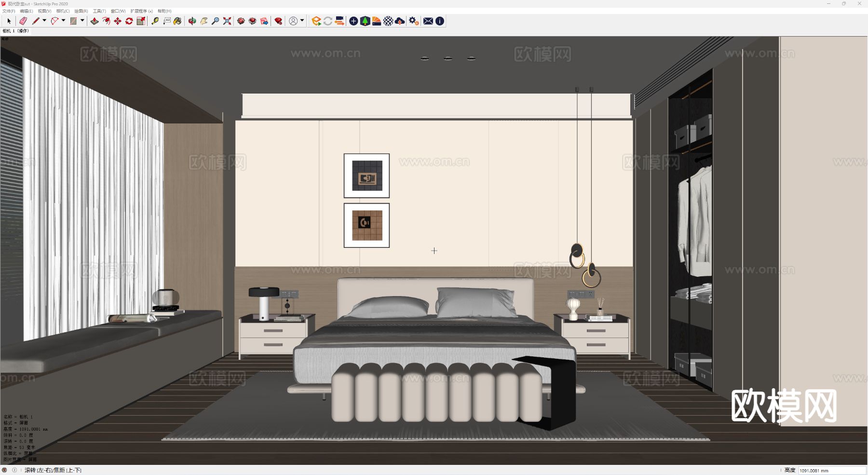
Task: Select the Pan hand tool
Action: tap(203, 21)
